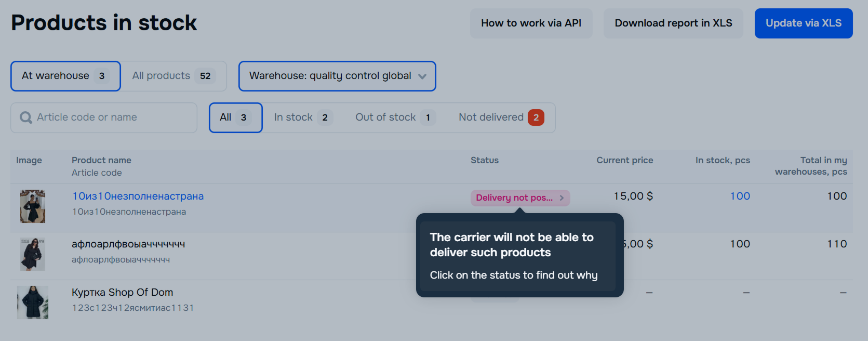Expand Warehouse: quality control global selector
The image size is (868, 341).
pyautogui.click(x=330, y=76)
